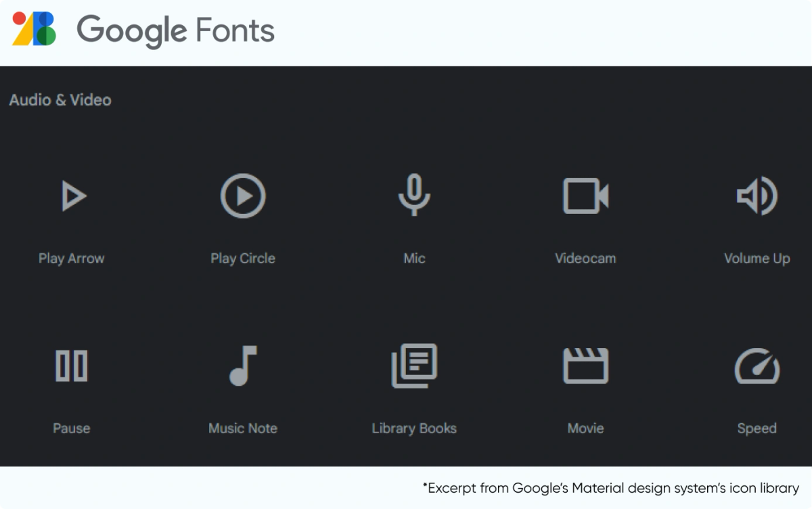Click the Play Arrow icon

click(73, 196)
